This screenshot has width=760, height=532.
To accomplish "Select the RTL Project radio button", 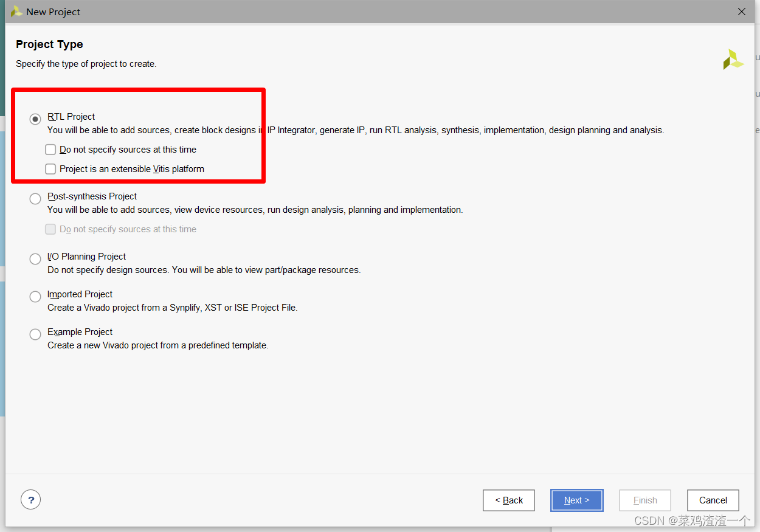I will click(36, 119).
